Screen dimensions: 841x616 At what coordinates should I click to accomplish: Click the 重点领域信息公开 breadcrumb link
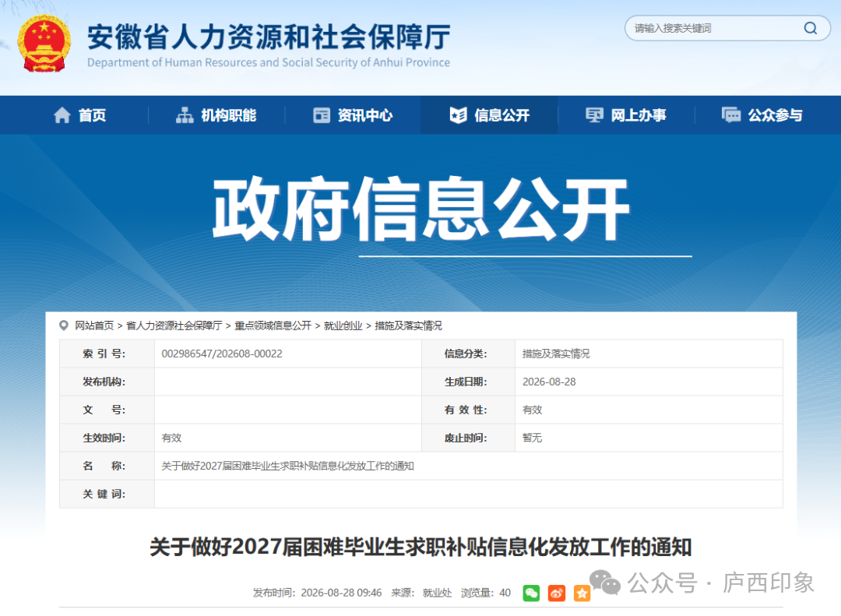click(273, 326)
